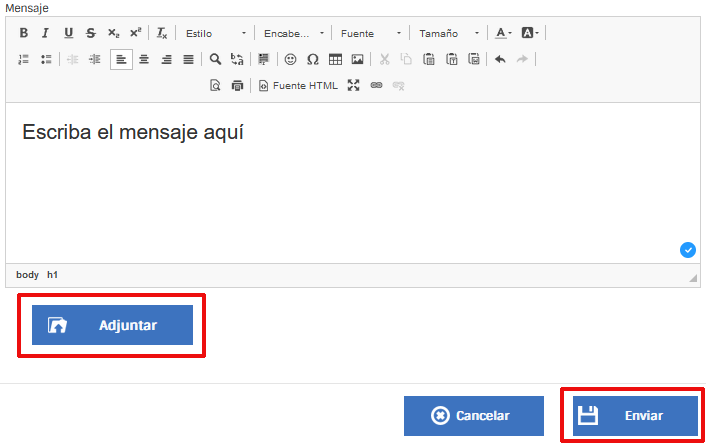The image size is (706, 444).
Task: Click paste as plain text icon
Action: (451, 59)
